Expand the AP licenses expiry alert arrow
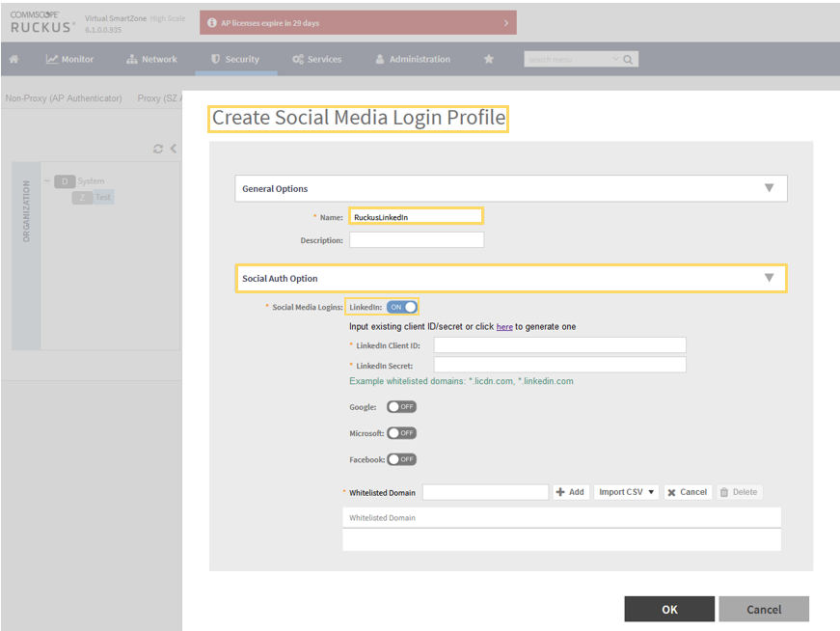Viewport: 840px width, 631px height. point(506,23)
